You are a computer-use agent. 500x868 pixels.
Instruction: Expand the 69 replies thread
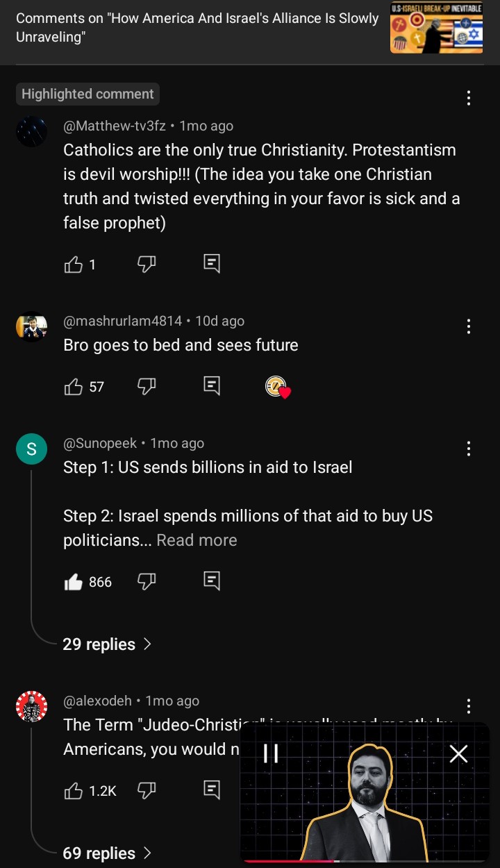pos(107,853)
